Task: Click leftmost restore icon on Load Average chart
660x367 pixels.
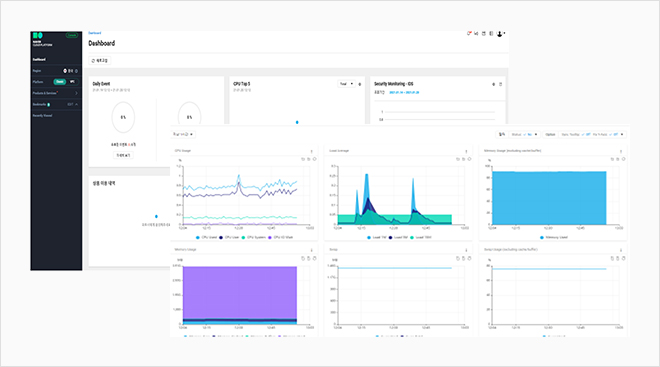Action: (458, 159)
